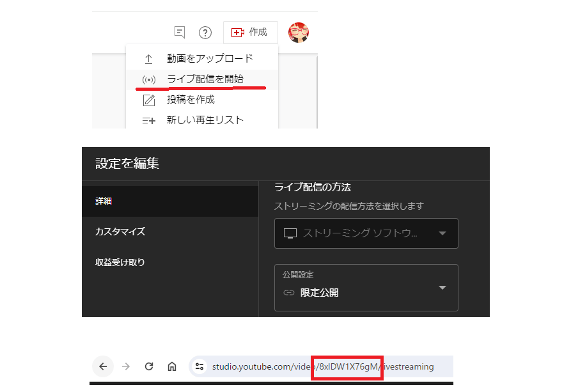Click the new playlist plus icon

[148, 120]
